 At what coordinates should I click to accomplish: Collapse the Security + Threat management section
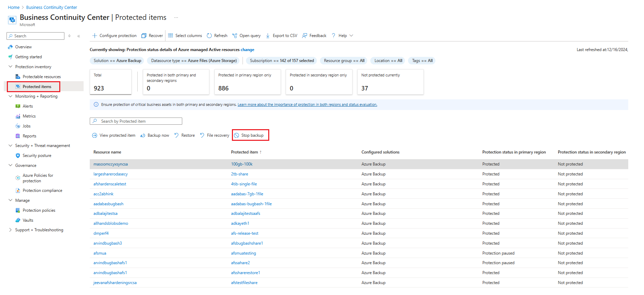(10, 146)
